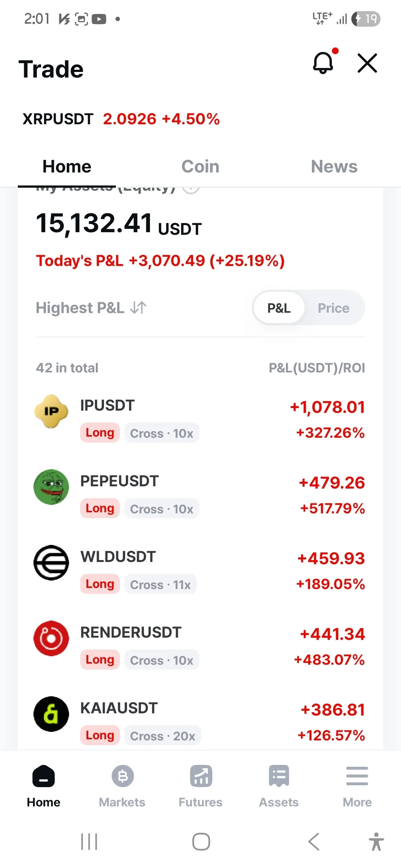401x868 pixels.
Task: Open the notifications bell
Action: pos(323,62)
